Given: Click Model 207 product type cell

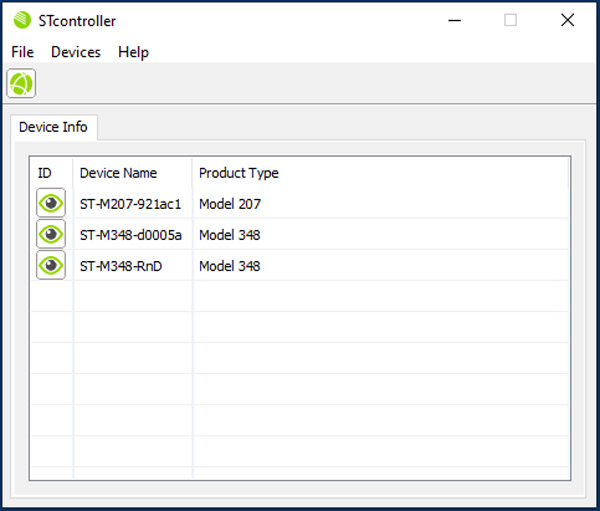Looking at the screenshot, I should 229,204.
